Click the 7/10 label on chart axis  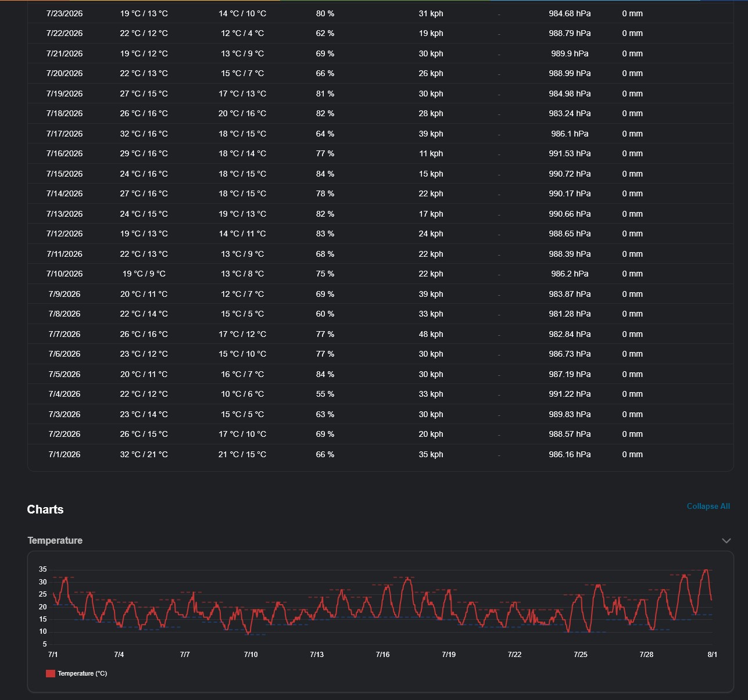[x=250, y=655]
